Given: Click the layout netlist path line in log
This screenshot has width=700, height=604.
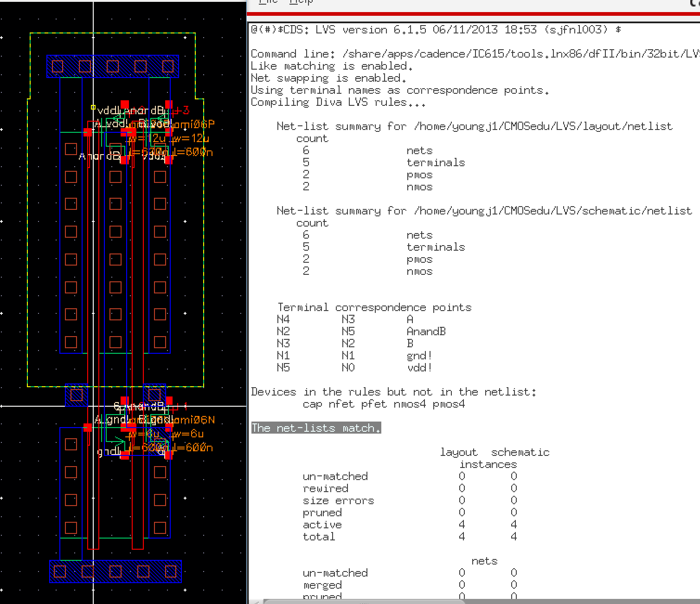Looking at the screenshot, I should pyautogui.click(x=474, y=126).
